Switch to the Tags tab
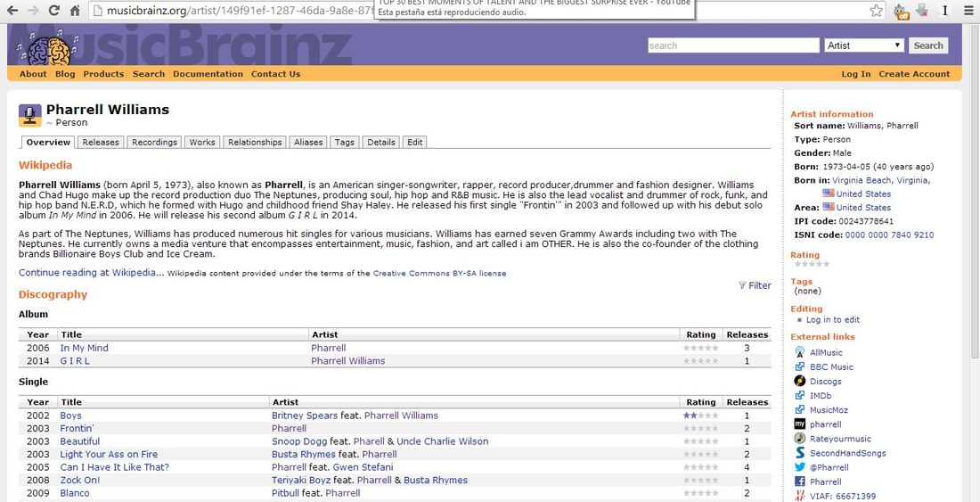The height and width of the screenshot is (502, 980). click(x=345, y=142)
